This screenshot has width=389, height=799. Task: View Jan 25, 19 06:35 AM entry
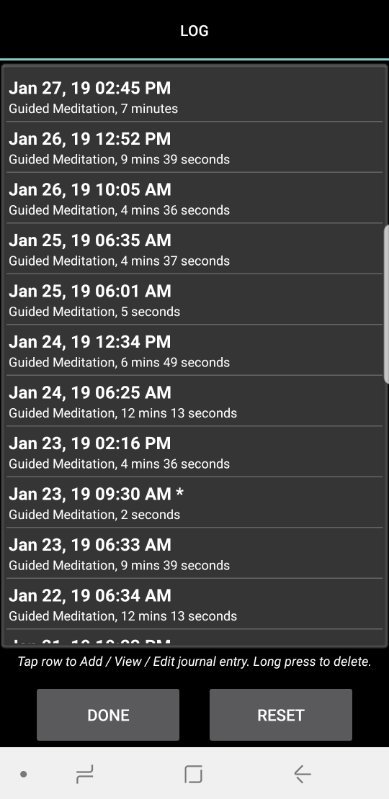click(x=194, y=249)
